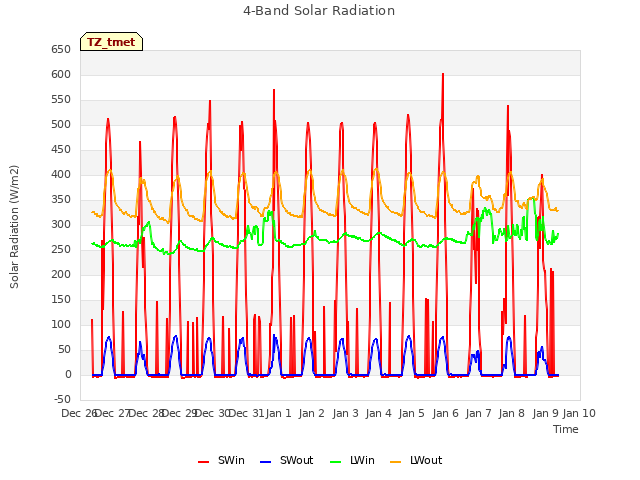Image resolution: width=640 pixels, height=480 pixels.
Task: Select the SWout legend label
Action: pyautogui.click(x=296, y=460)
